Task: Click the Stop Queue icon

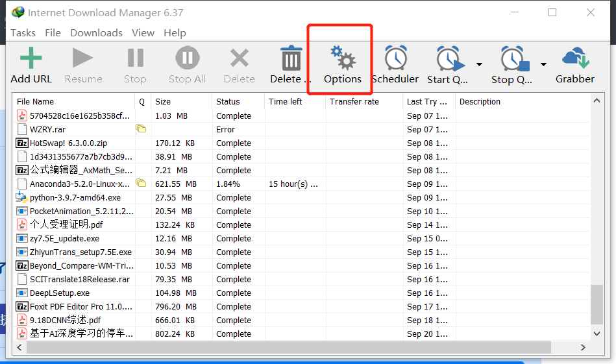Action: click(x=514, y=59)
